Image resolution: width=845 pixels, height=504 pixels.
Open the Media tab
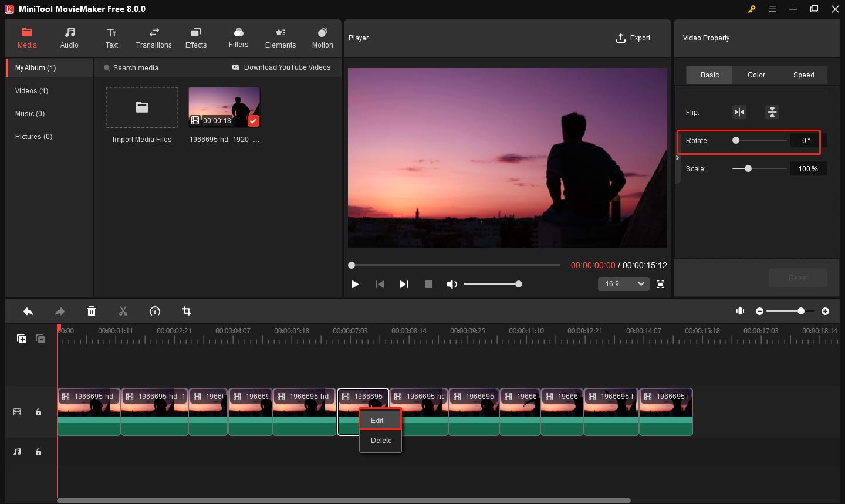27,38
